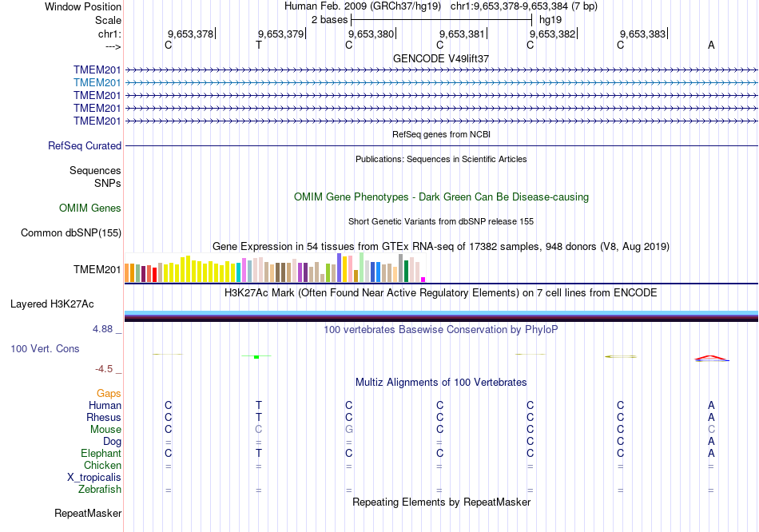Click the layered H3K27Ac colored signal band
Screen dimensions: 759x532
pos(441,316)
